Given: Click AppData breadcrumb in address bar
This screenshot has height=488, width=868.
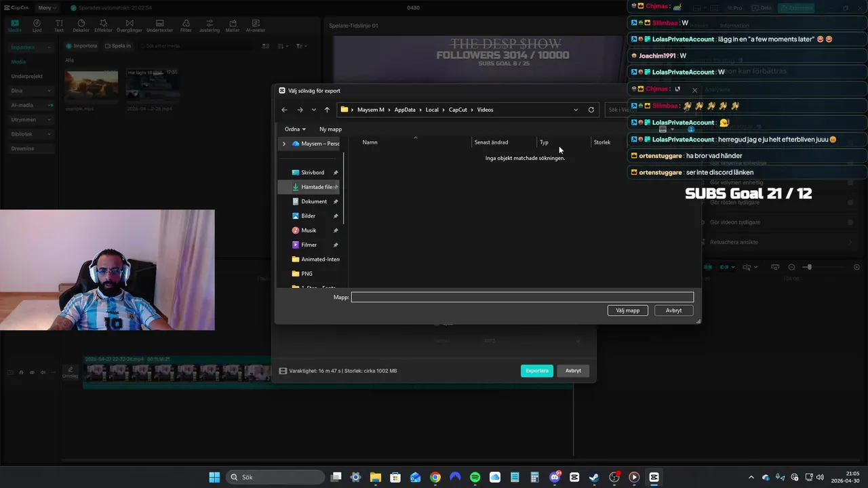Looking at the screenshot, I should click(405, 110).
